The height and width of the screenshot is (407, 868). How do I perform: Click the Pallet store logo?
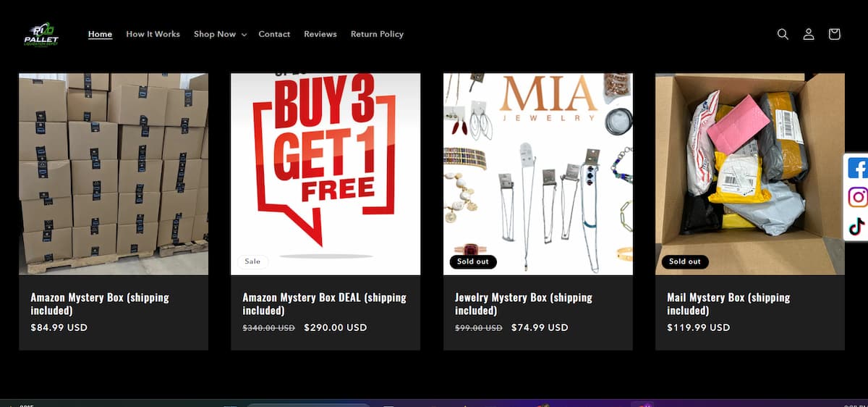pos(41,34)
